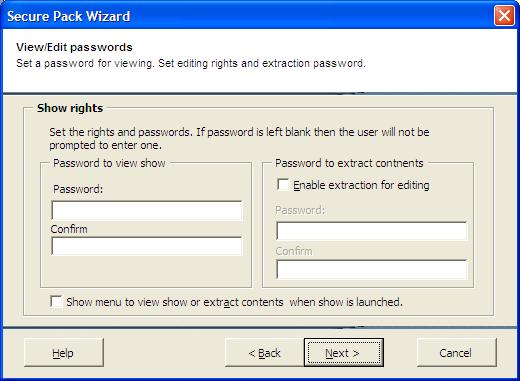Click the Show rights group title
This screenshot has height=381, width=520.
coord(70,108)
